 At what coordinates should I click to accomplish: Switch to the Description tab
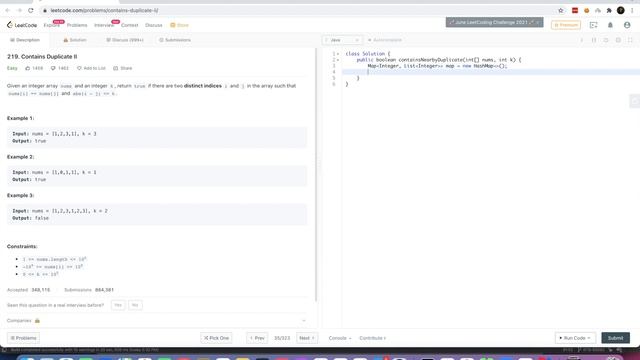(x=25, y=40)
